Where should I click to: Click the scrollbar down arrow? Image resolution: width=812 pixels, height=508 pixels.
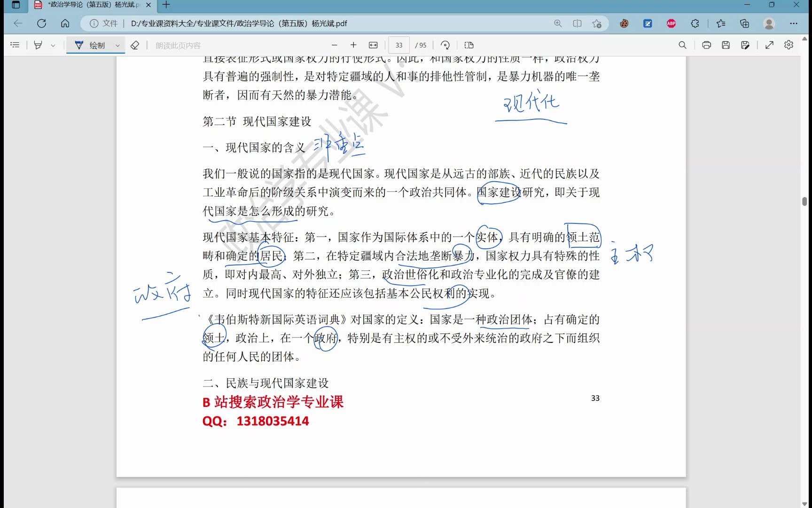(x=804, y=504)
